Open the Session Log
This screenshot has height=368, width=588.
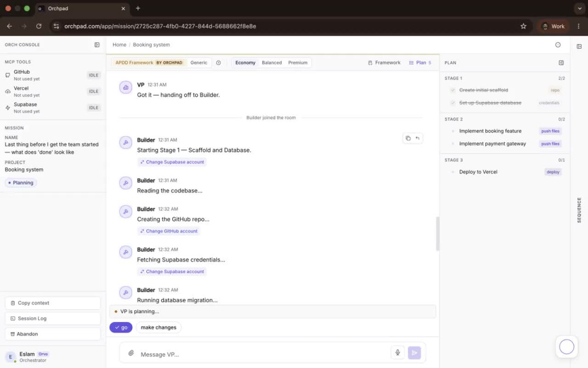(52, 319)
